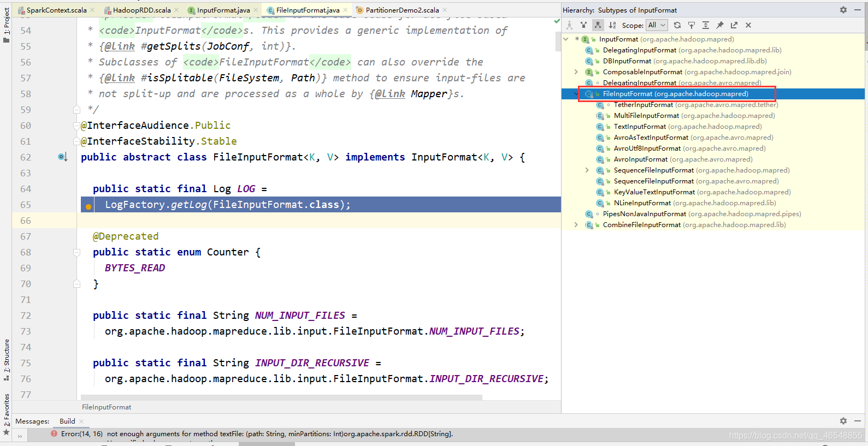Switch to HadoopRDD.scala tab

click(141, 10)
